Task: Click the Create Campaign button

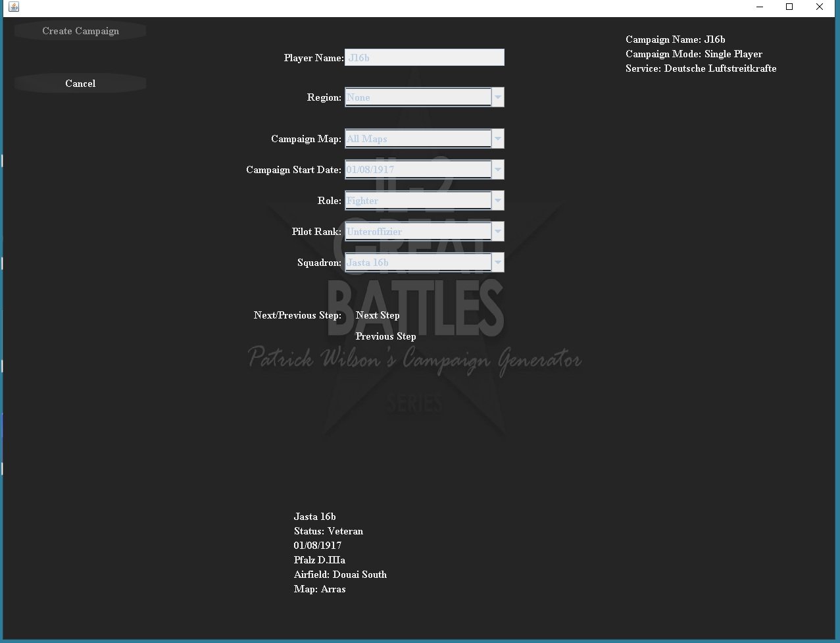Action: [x=80, y=31]
